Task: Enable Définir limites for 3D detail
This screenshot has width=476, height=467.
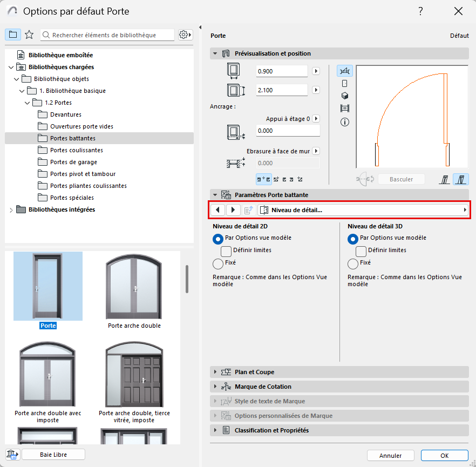Action: [x=361, y=251]
